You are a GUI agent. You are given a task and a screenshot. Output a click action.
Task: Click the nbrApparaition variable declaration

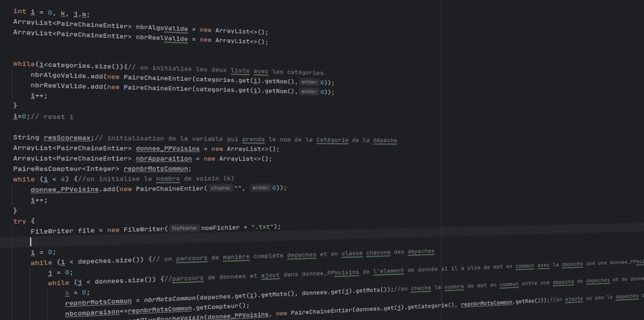tap(164, 159)
